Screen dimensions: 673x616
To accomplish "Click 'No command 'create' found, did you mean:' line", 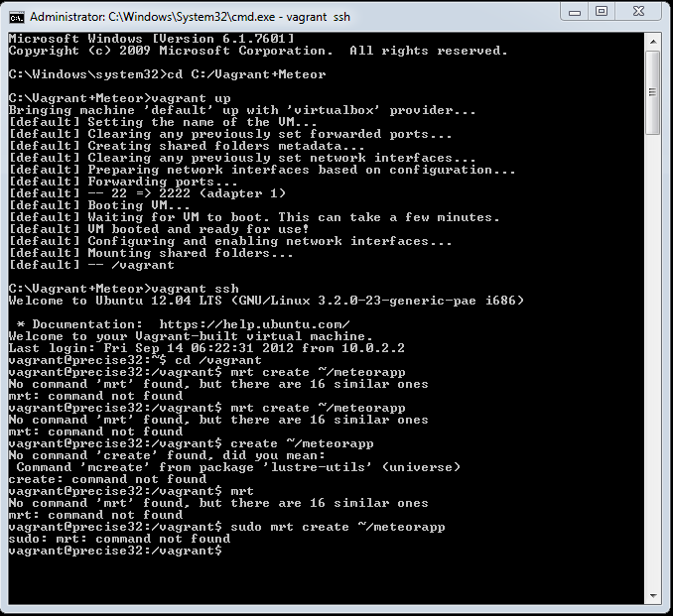I will [167, 455].
